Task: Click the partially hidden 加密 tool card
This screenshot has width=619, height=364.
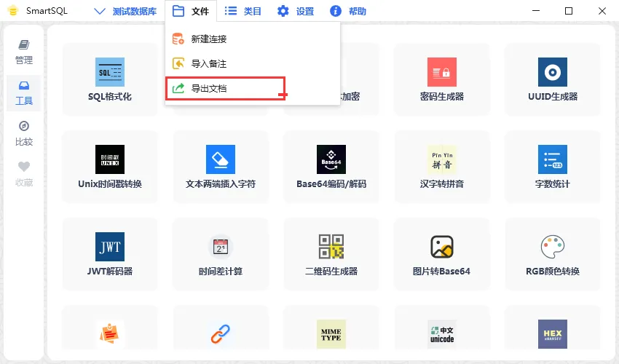Action: pyautogui.click(x=359, y=79)
